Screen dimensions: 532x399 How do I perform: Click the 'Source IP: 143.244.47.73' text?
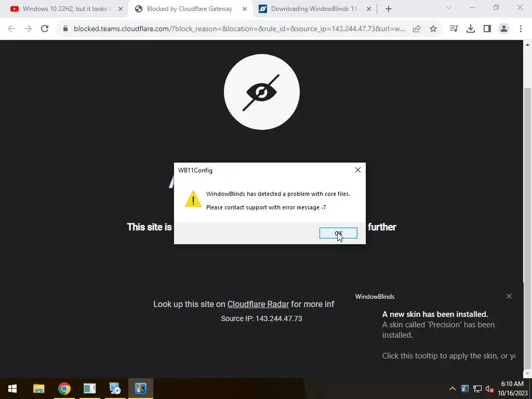click(x=261, y=318)
